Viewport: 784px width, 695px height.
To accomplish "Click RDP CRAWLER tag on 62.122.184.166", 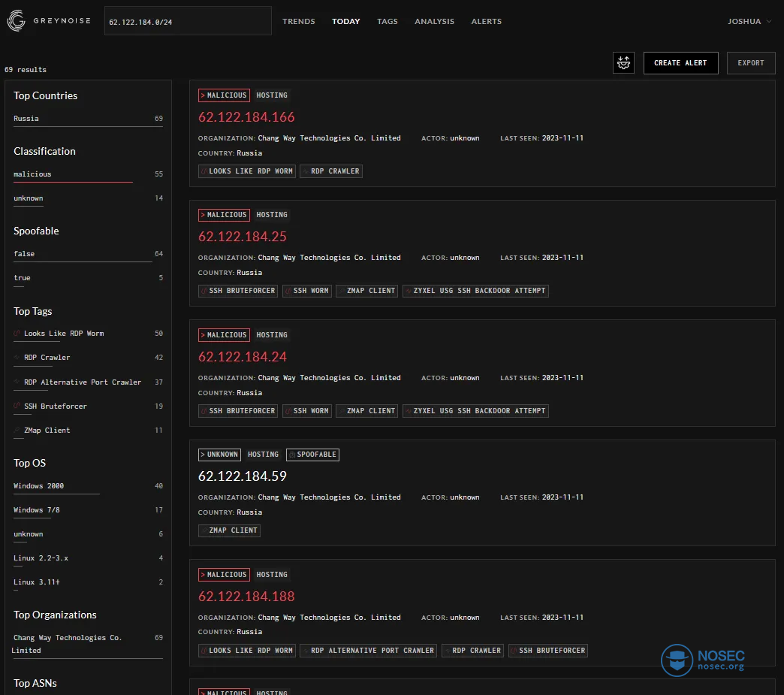I will [331, 171].
